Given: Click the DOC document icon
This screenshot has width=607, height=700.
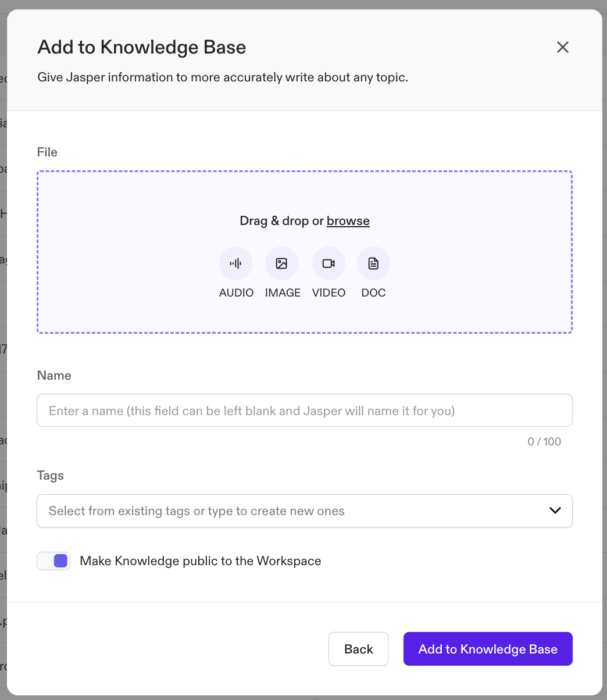Looking at the screenshot, I should (x=373, y=263).
